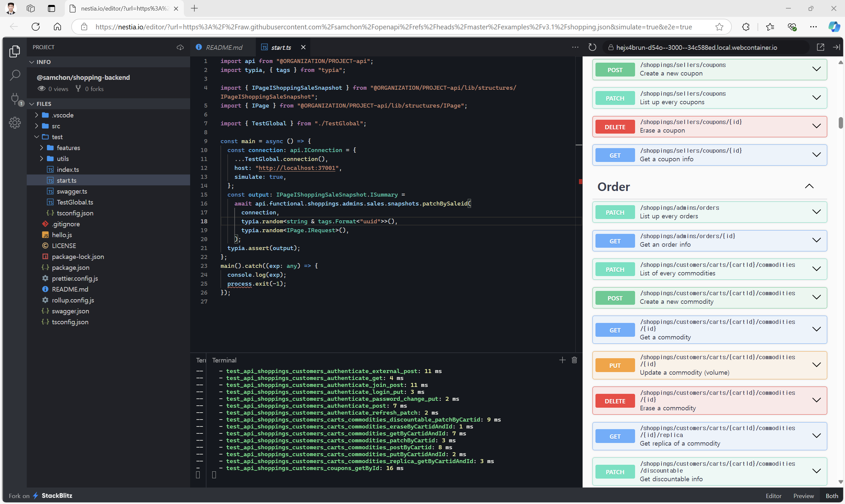Viewport: 845px width, 504px height.
Task: Delete the terminal with trash icon
Action: tap(574, 360)
